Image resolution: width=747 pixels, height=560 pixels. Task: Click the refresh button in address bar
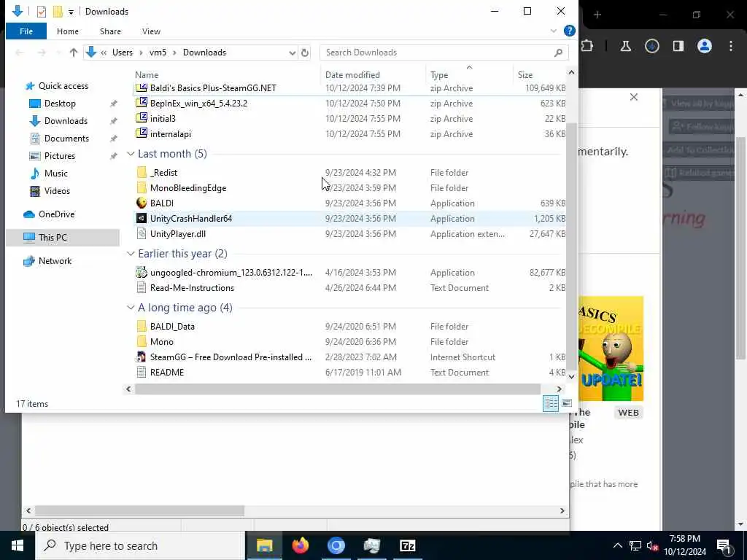coord(305,52)
